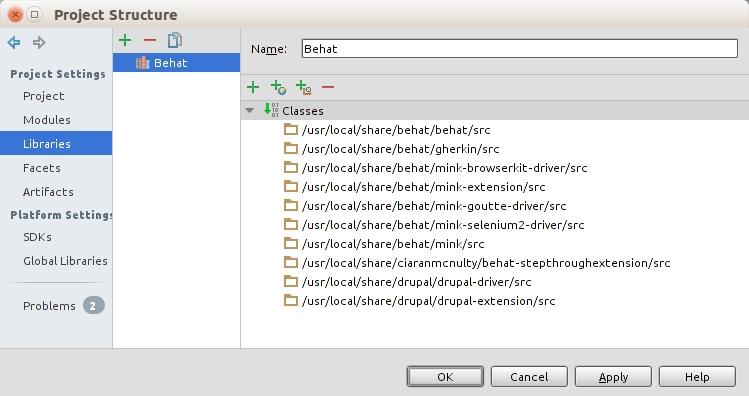Remove the selected library
Viewport: 749px width, 396px height.
click(150, 40)
